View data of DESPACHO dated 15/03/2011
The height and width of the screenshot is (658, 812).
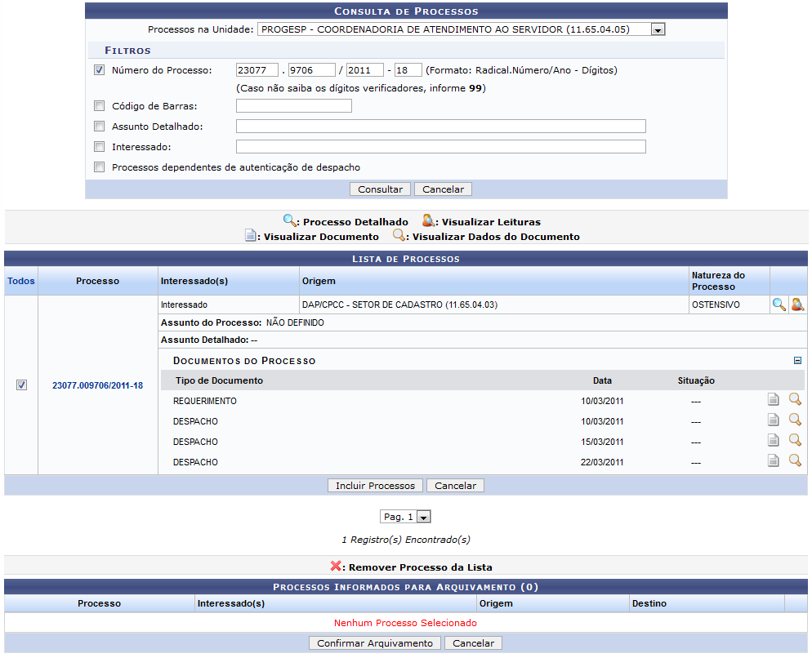795,441
